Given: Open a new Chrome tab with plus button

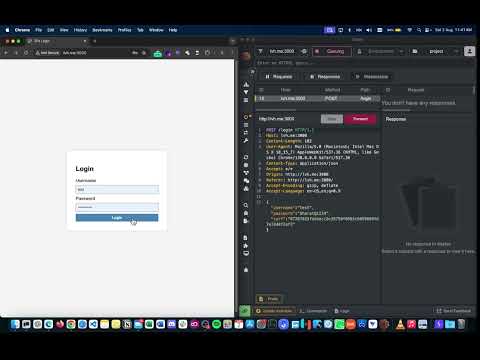Looking at the screenshot, I should pyautogui.click(x=95, y=41).
